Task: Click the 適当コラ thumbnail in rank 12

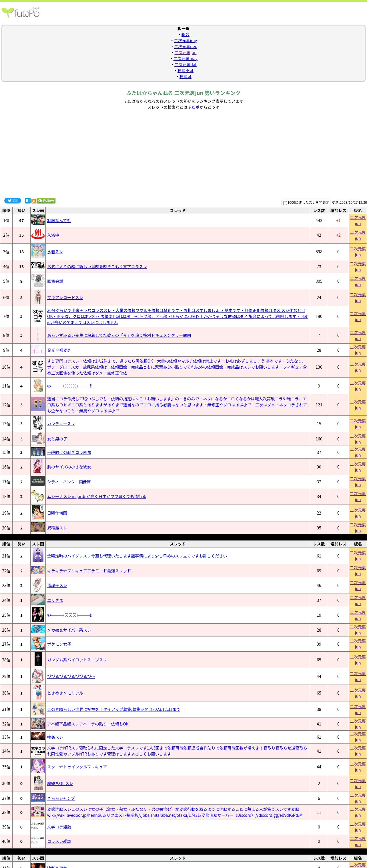Action: click(x=38, y=404)
